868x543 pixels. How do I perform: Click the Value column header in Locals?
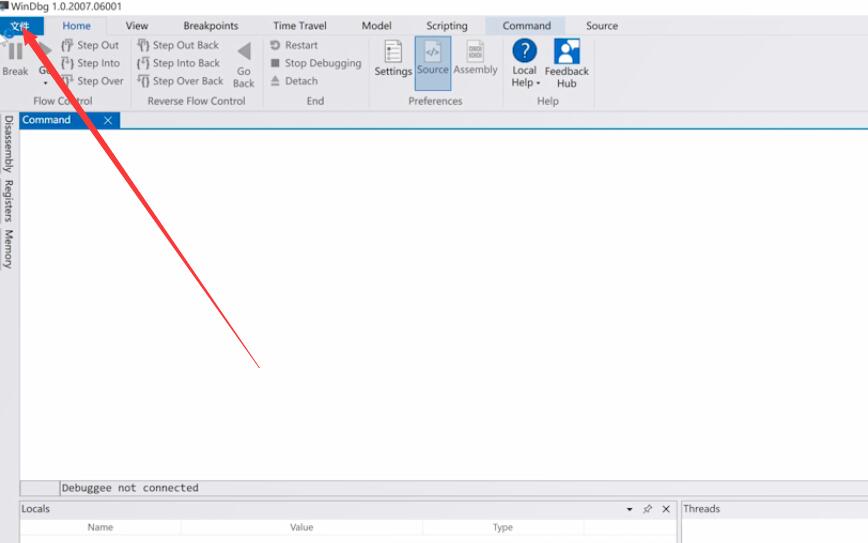point(302,528)
